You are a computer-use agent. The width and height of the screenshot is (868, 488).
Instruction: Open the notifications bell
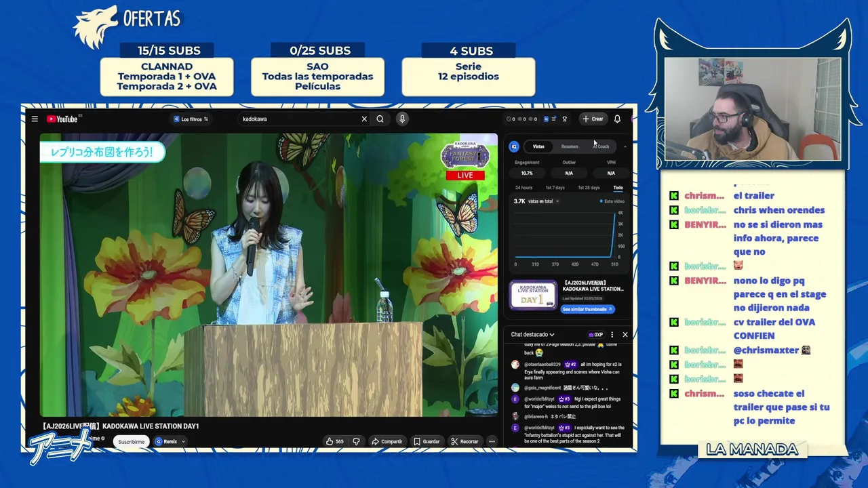click(617, 119)
